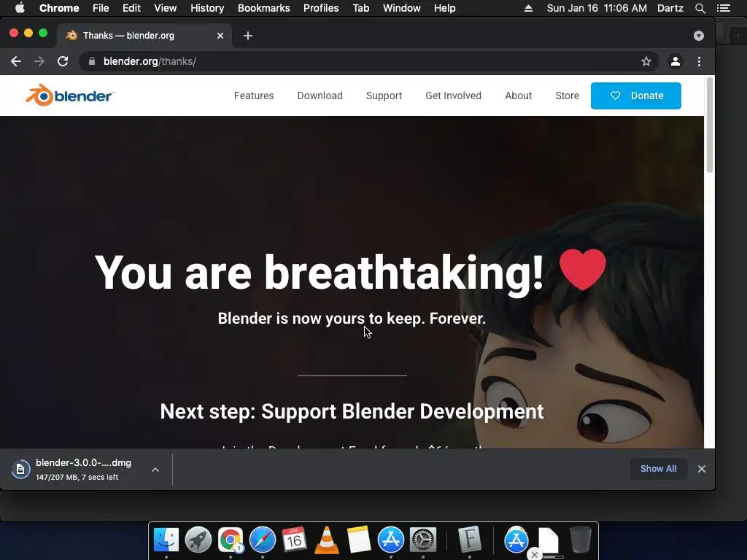Click the Chrome icon in the Dock
Viewport: 747px width, 560px height.
click(231, 540)
